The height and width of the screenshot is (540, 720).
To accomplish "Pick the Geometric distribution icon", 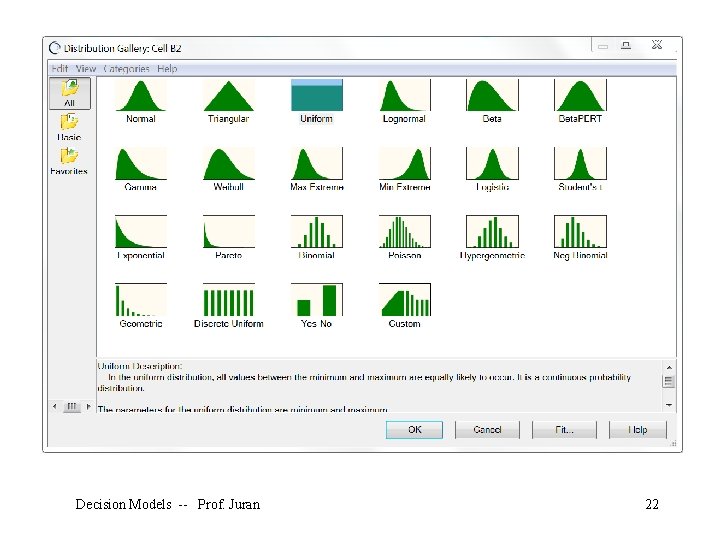I will tap(141, 300).
